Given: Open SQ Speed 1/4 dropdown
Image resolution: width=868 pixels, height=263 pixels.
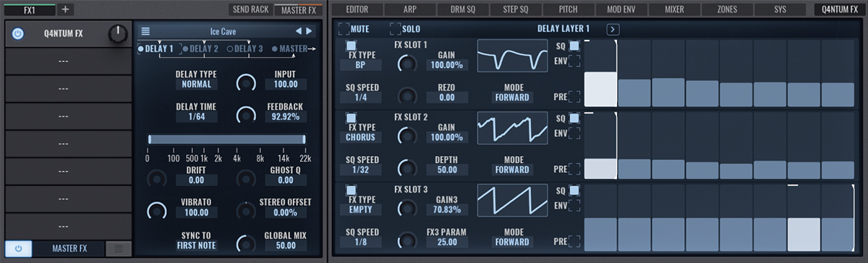Looking at the screenshot, I should click(x=360, y=97).
